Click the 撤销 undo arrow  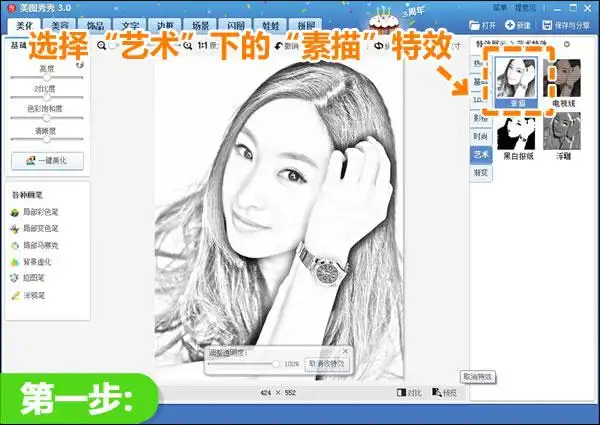[x=279, y=46]
